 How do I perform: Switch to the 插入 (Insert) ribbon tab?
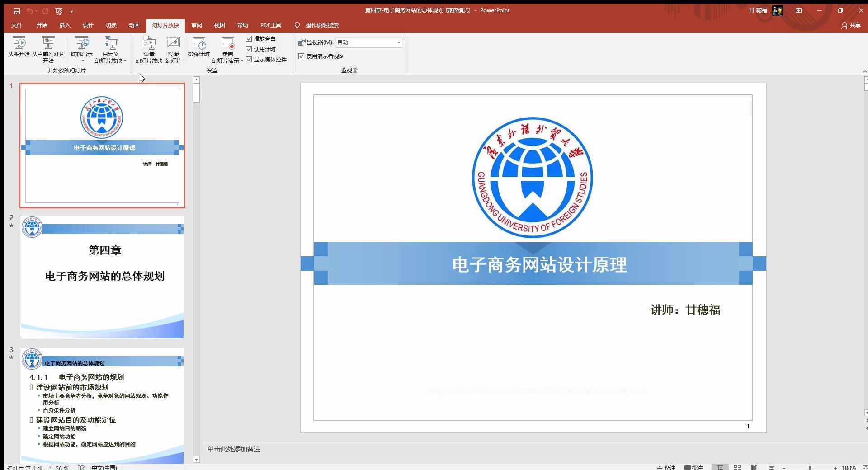coord(65,25)
